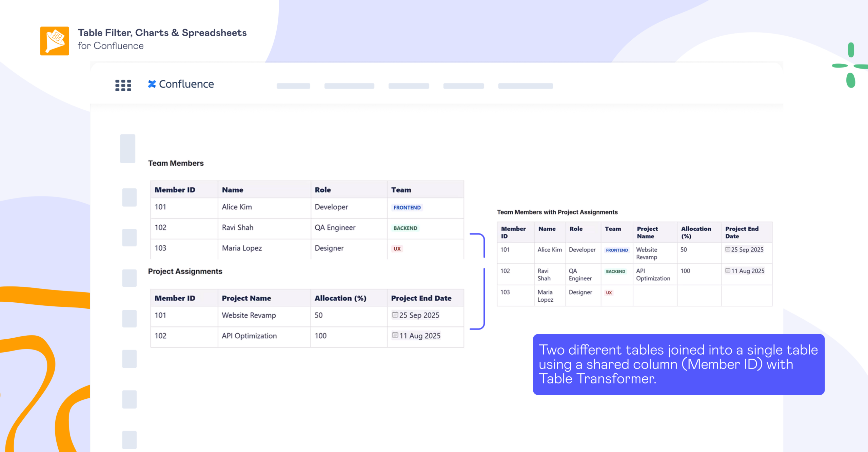Expand the Allocation (%) header in Project Assignments

340,298
